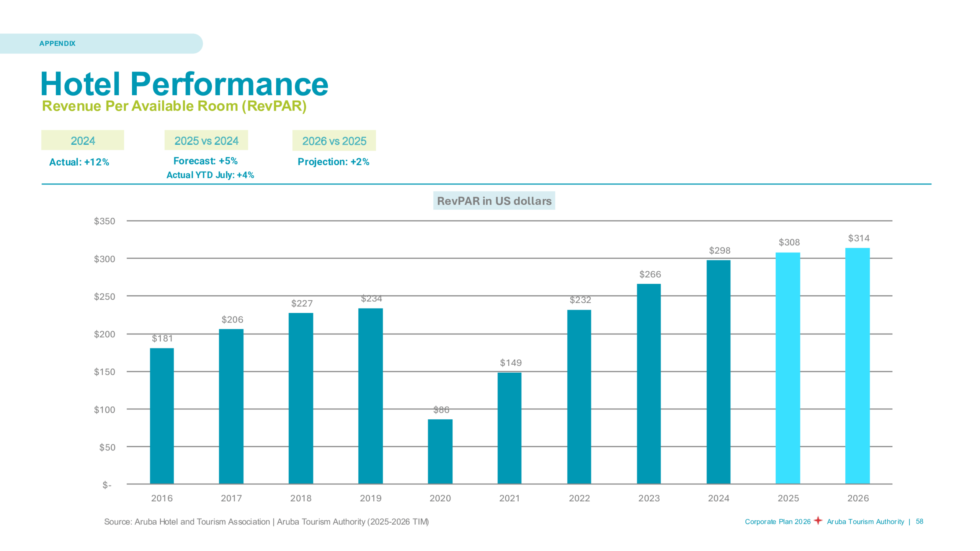Select the Actual YTD July: +4% text
This screenshot has height=551, width=980.
210,175
